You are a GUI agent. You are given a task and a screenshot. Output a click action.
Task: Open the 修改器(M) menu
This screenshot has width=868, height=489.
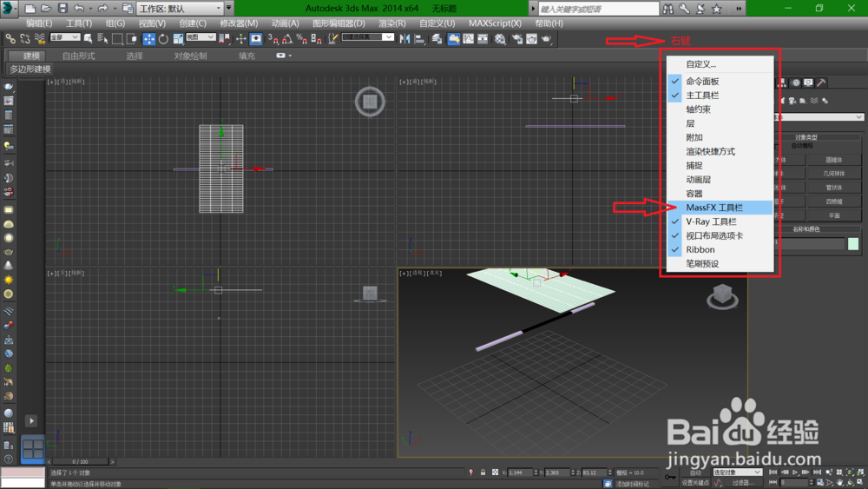coord(239,23)
